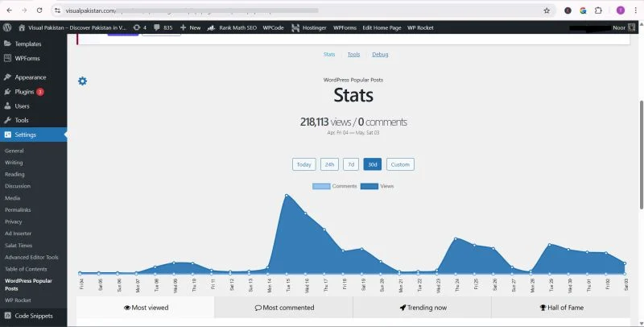Viewport: 644px width, 327px height.
Task: Open General settings submenu
Action: 14,151
